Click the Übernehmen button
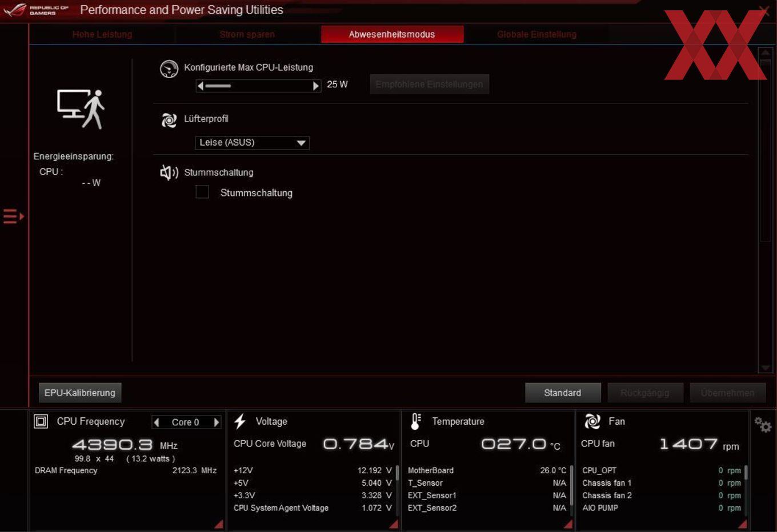 coord(728,393)
